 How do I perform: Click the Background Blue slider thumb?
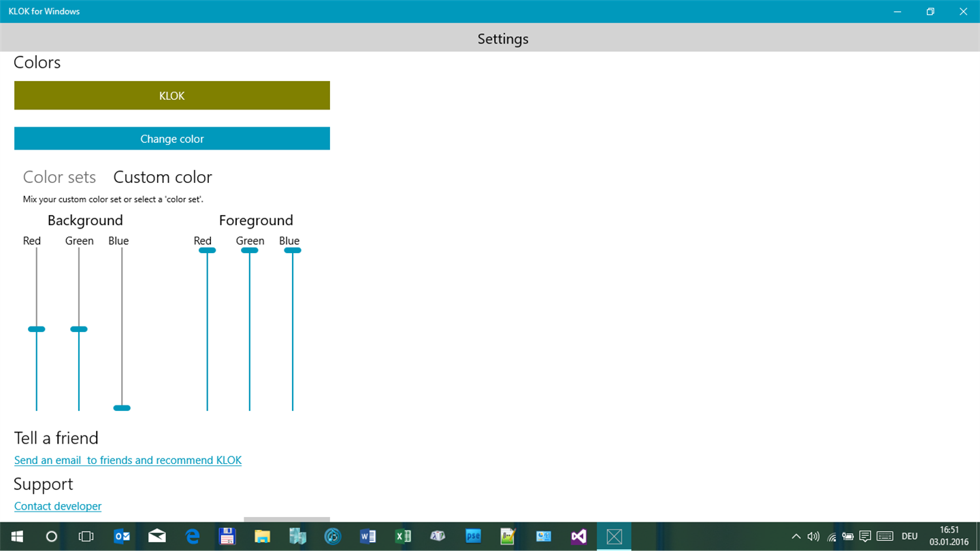(x=122, y=408)
